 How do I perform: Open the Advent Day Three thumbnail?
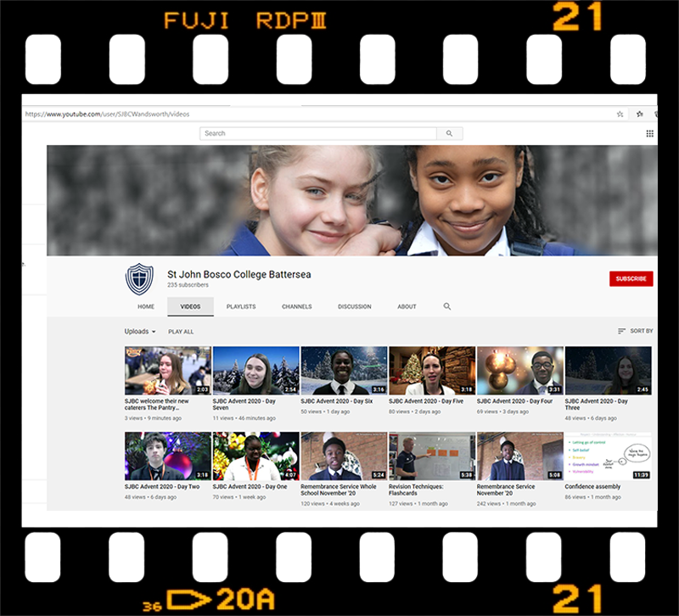click(x=608, y=371)
